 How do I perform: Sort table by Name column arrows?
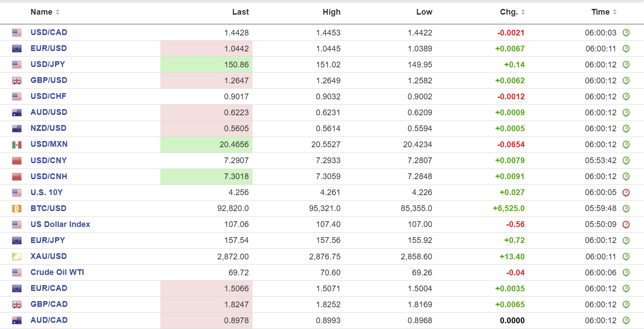click(x=58, y=12)
